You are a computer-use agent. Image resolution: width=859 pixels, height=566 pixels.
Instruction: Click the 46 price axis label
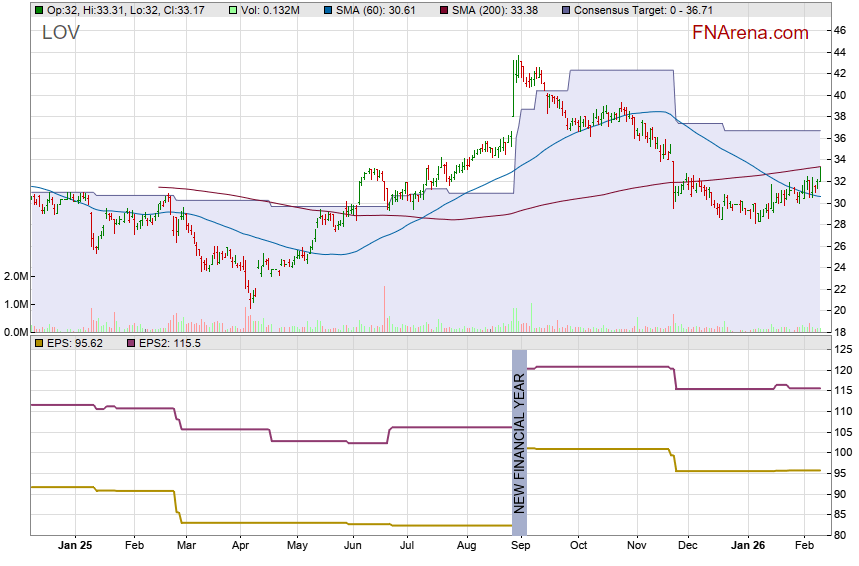click(840, 30)
